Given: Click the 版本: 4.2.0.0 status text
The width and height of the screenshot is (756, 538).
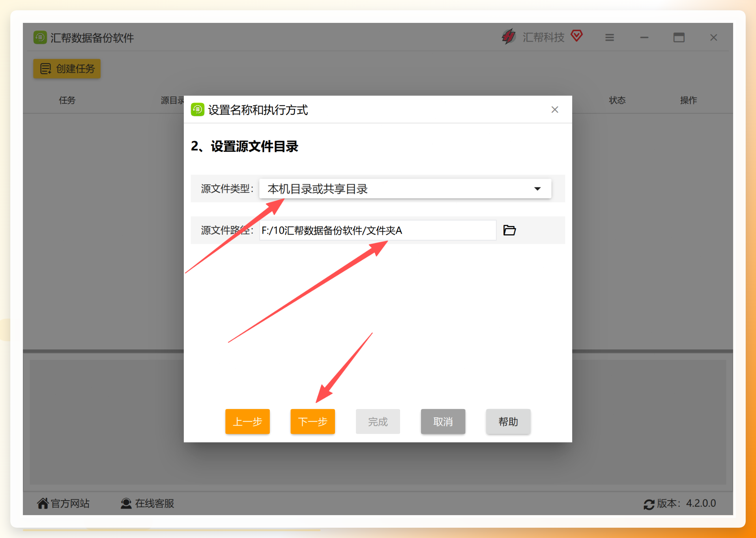Looking at the screenshot, I should tap(686, 503).
